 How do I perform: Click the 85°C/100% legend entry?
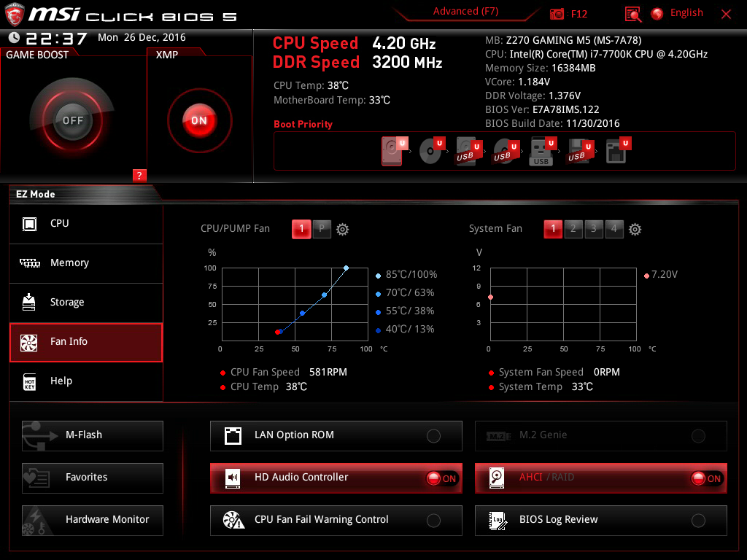(406, 275)
